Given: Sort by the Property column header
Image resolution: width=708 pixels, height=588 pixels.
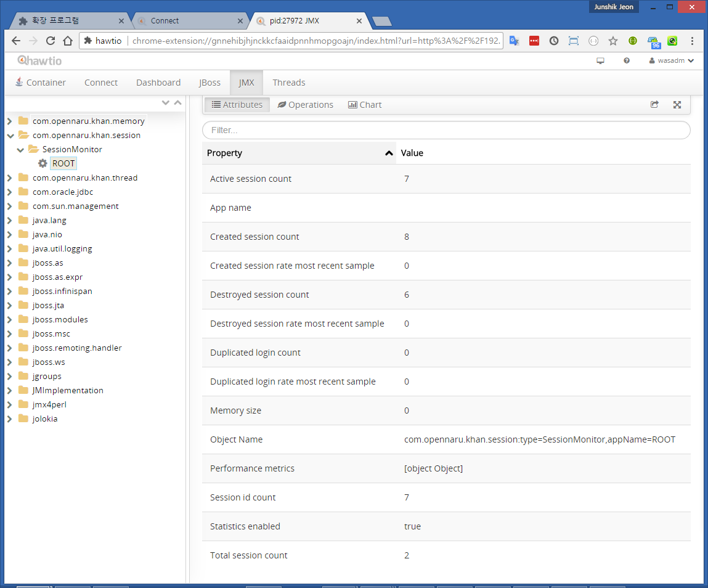Looking at the screenshot, I should 299,153.
